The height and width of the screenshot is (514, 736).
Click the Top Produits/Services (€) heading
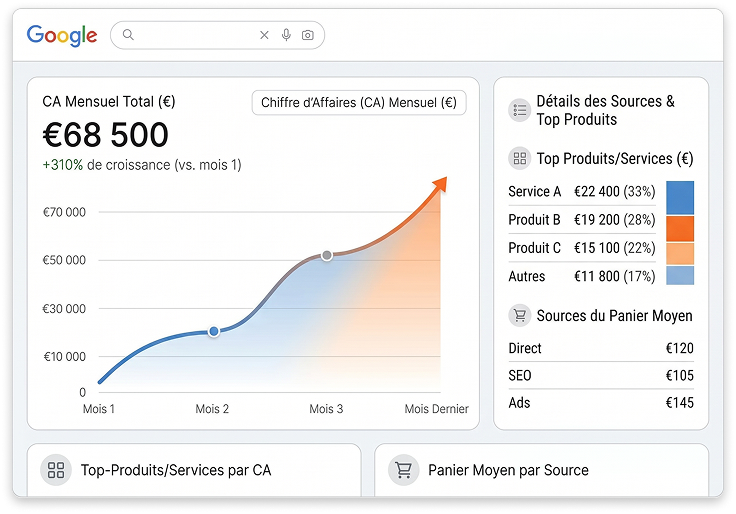(x=615, y=159)
